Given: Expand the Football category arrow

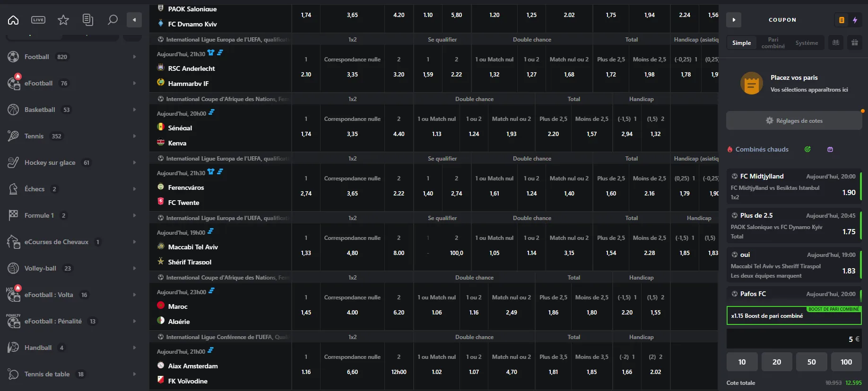Looking at the screenshot, I should click(134, 57).
